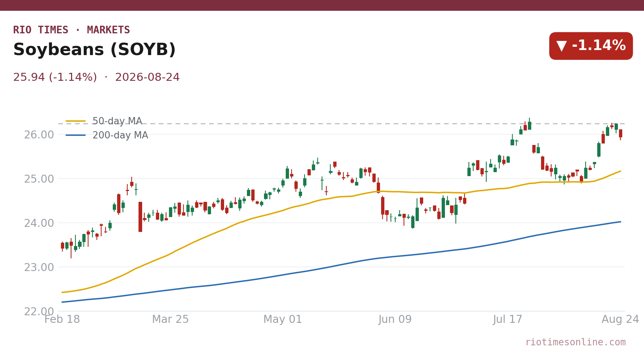This screenshot has height=362, width=644.
Task: Click the Mar 25 x-axis label
Action: pyautogui.click(x=170, y=320)
